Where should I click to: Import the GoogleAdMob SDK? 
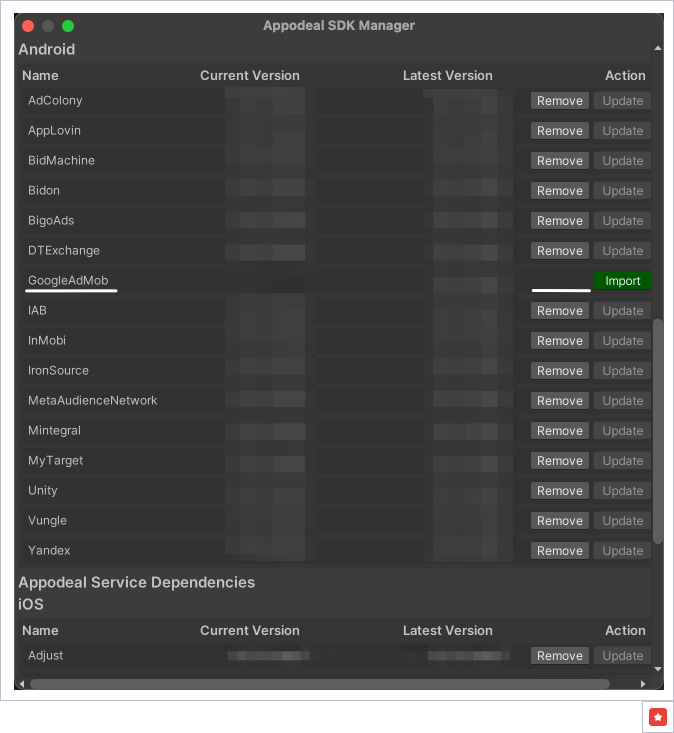tap(622, 281)
